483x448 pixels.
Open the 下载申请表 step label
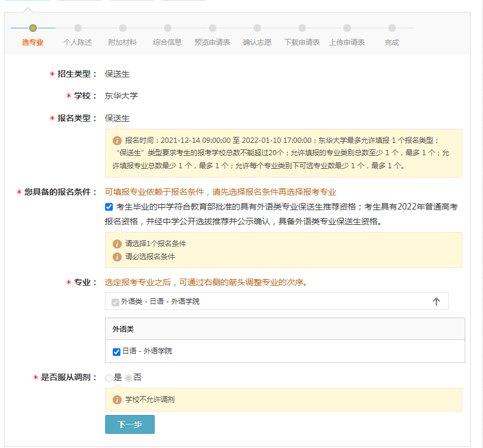tap(302, 42)
